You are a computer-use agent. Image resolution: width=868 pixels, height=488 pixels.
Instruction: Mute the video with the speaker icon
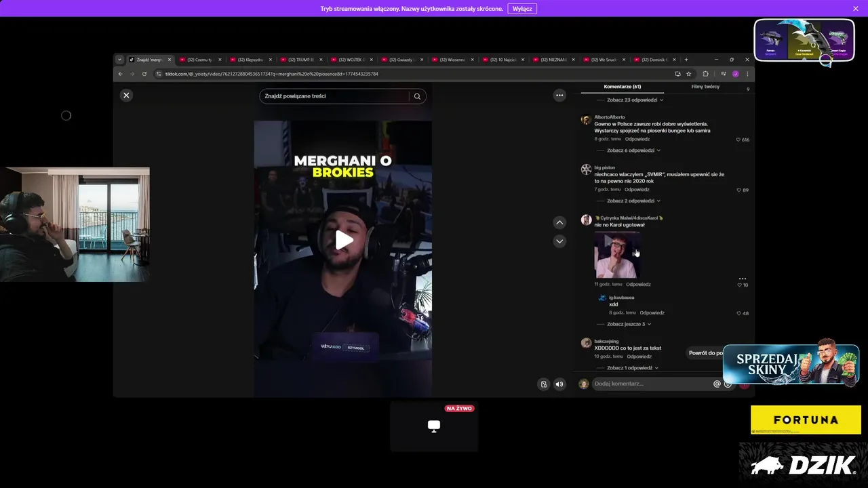559,384
